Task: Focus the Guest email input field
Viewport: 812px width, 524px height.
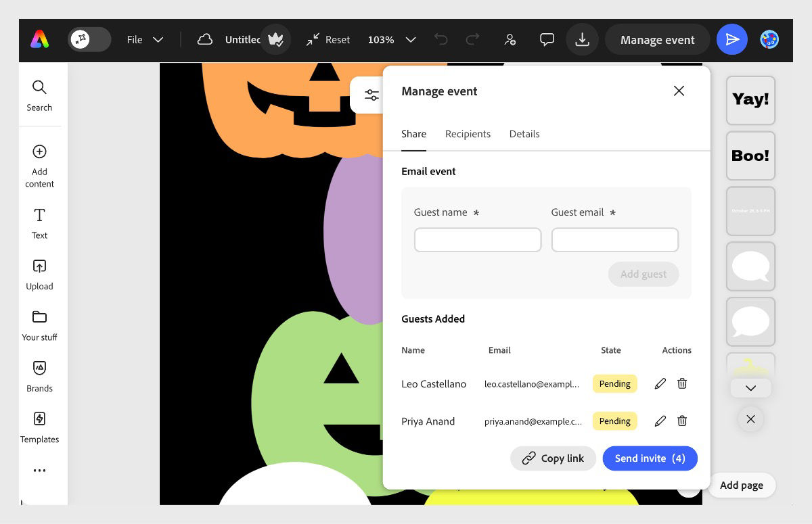Action: (615, 240)
